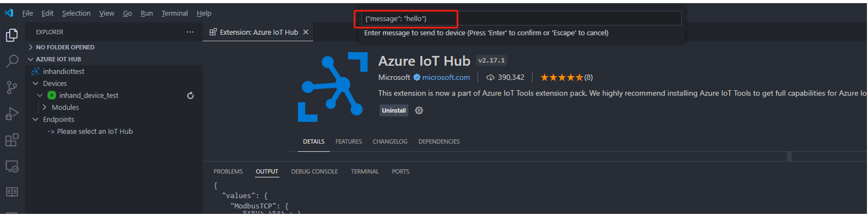Viewport: 868px width, 217px height.
Task: Click the Uninstall button
Action: (x=394, y=111)
